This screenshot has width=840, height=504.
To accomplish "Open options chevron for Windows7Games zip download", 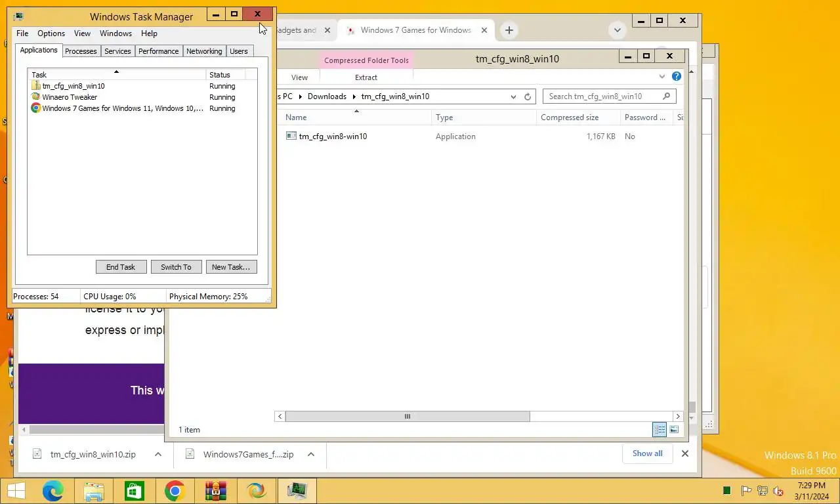I will 311,454.
